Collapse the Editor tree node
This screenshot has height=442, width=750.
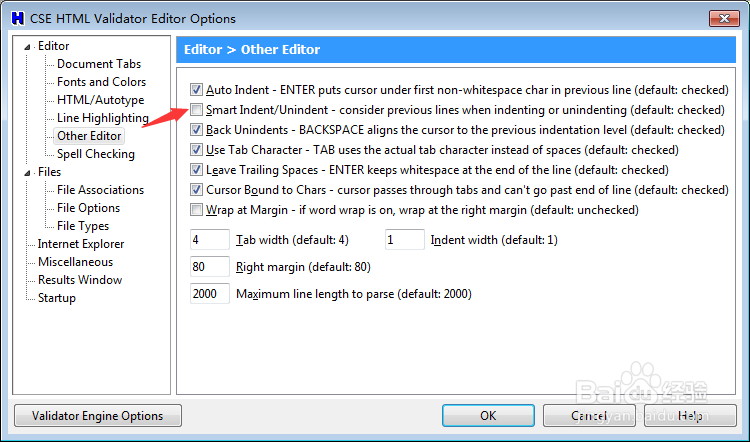coord(29,47)
